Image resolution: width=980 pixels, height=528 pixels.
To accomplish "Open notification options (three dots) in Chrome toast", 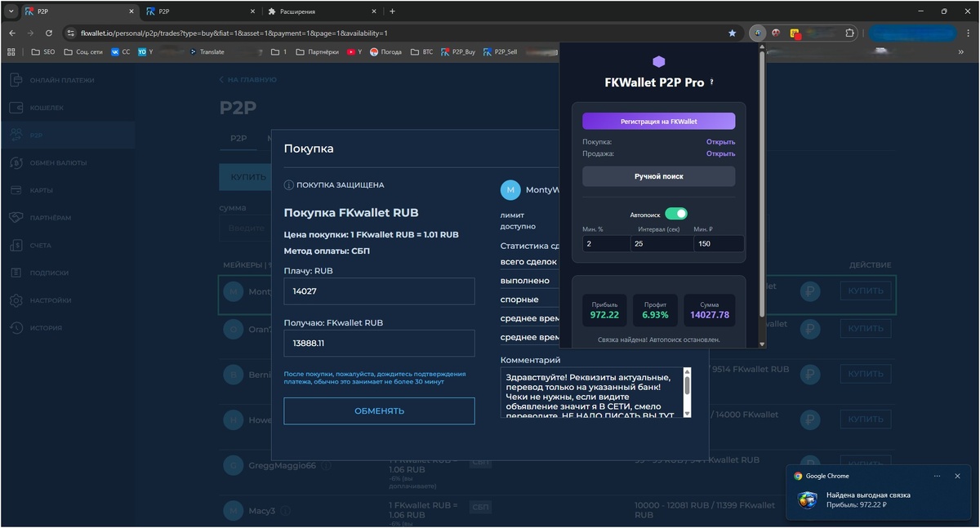I will click(x=937, y=476).
